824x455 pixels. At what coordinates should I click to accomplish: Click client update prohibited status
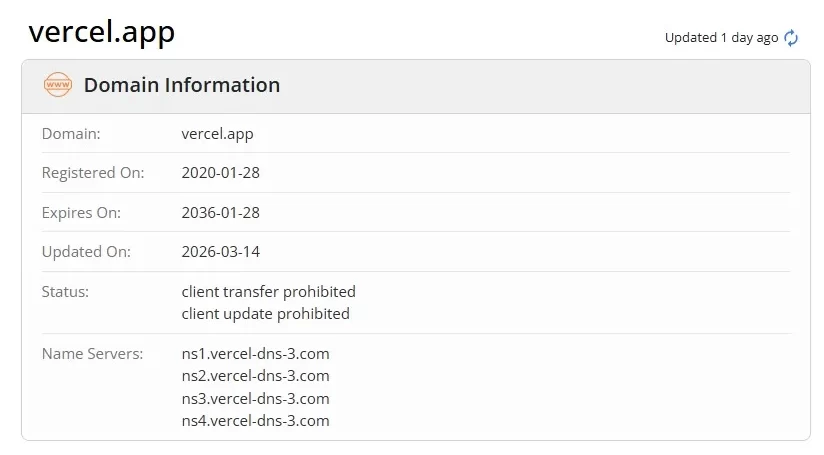tap(265, 314)
